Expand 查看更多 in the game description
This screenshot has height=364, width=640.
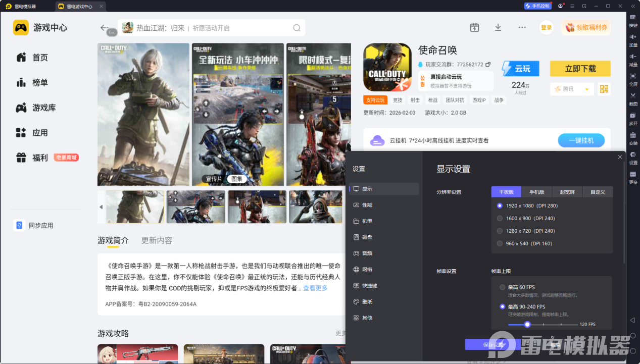point(315,288)
